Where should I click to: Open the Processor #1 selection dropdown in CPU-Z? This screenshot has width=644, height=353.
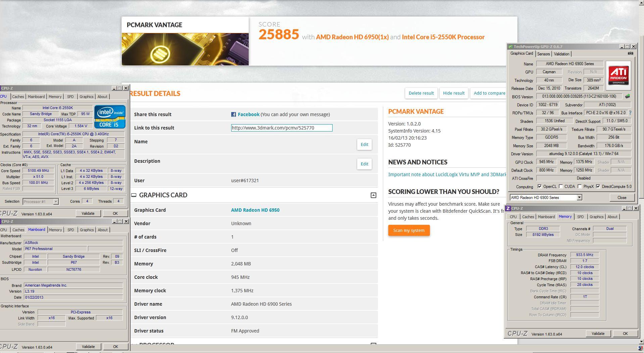pyautogui.click(x=56, y=202)
